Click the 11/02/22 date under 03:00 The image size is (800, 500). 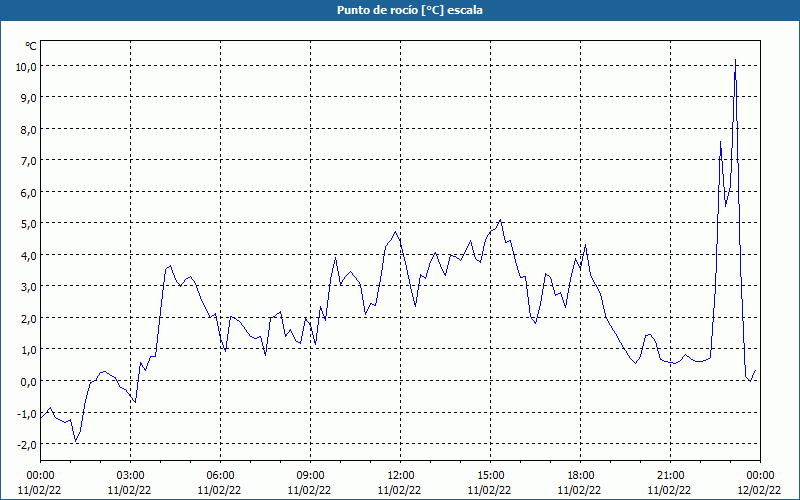point(130,490)
